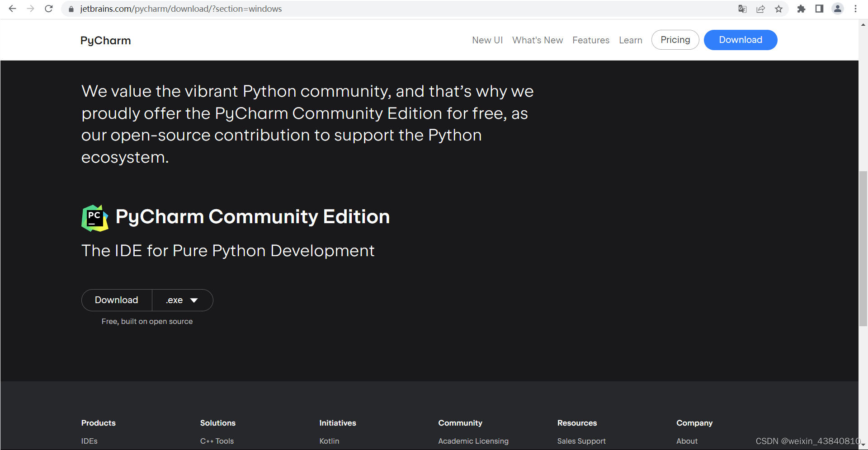The image size is (868, 450).
Task: Click the Pricing button
Action: [675, 40]
